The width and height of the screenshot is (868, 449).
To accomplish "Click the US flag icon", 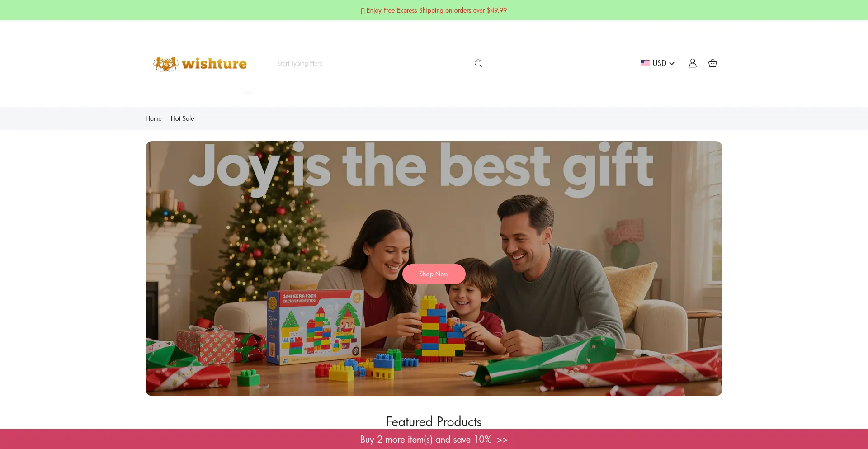I will pos(645,63).
